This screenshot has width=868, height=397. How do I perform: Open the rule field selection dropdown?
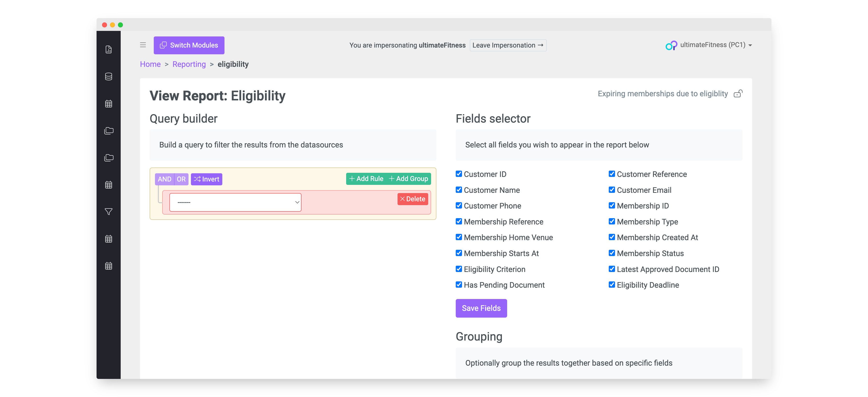tap(235, 202)
